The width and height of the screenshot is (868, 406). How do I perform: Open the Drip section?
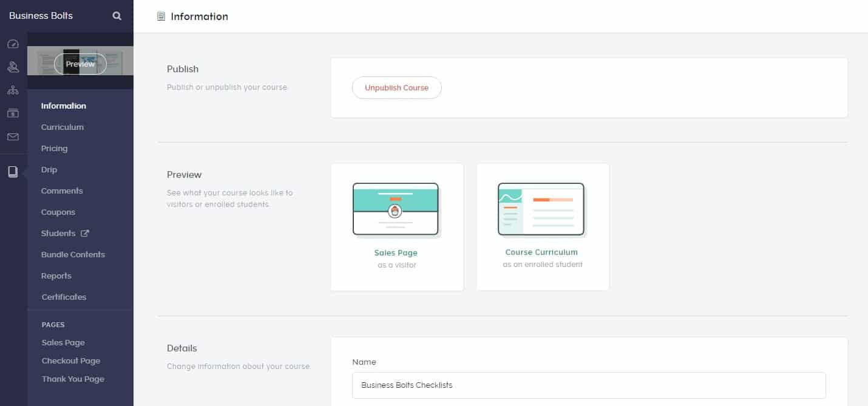49,170
